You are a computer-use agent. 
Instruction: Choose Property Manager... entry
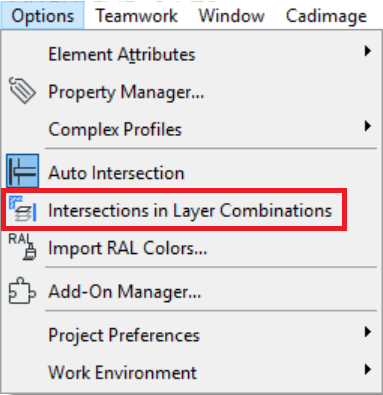(126, 92)
